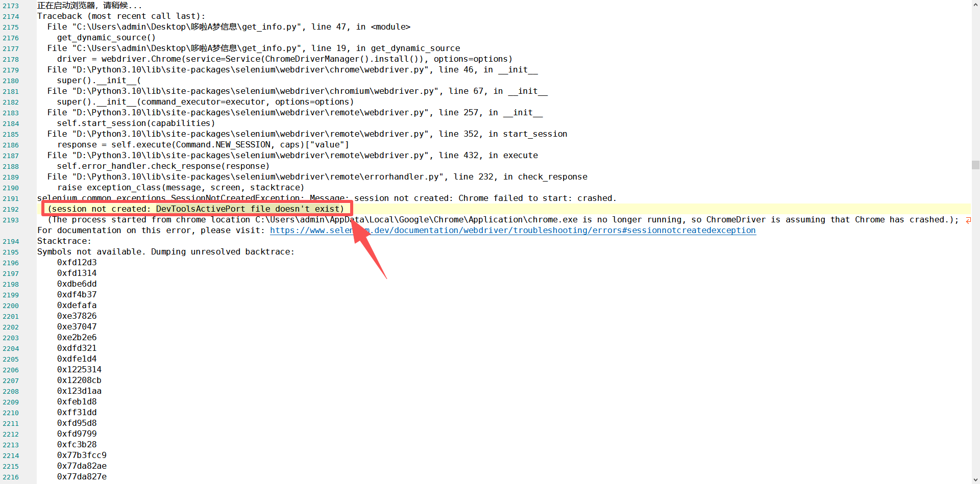Click the remote\webdriver.py line 432 entry
This screenshot has height=484, width=980.
pyautogui.click(x=292, y=156)
